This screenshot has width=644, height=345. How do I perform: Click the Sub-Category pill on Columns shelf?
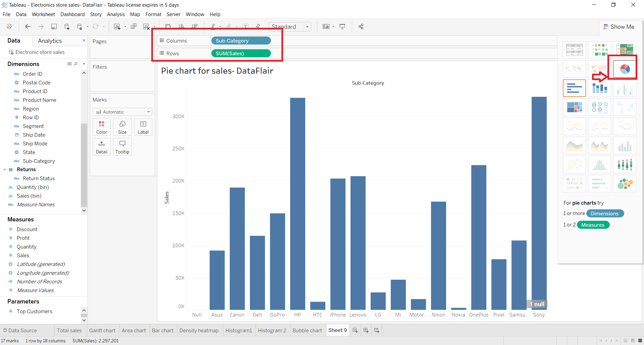(241, 41)
